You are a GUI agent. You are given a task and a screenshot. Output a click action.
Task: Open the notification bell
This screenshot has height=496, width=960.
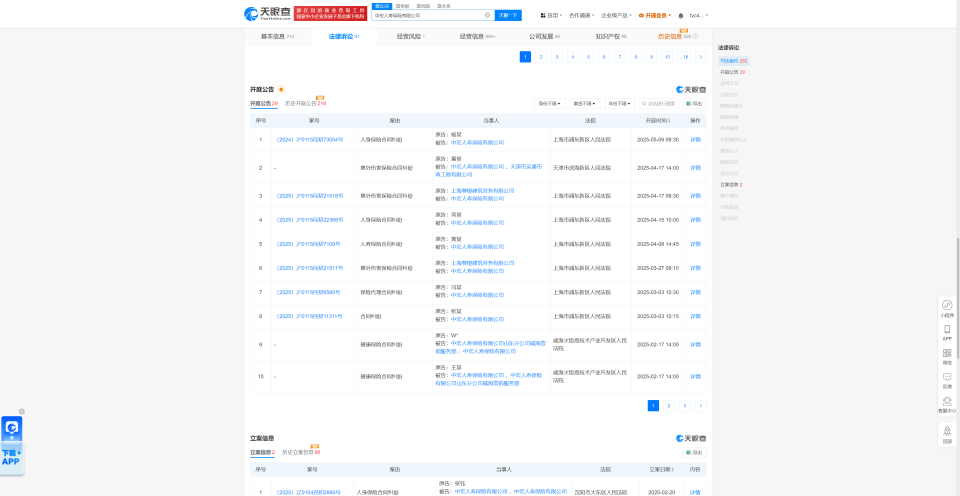681,15
